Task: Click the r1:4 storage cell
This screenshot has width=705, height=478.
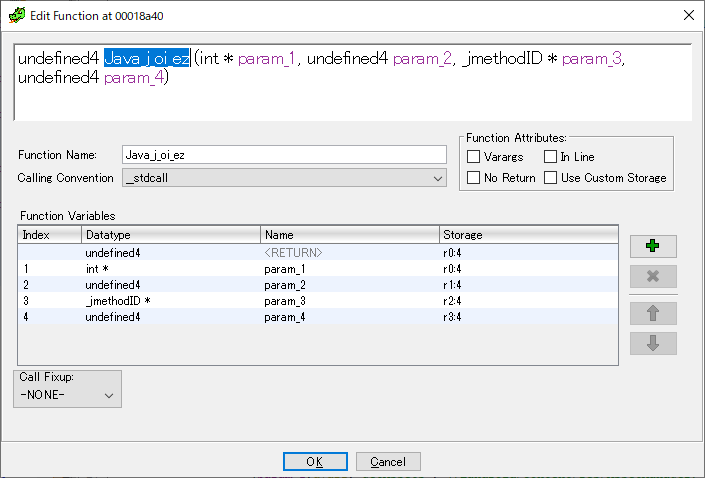Action: 528,285
